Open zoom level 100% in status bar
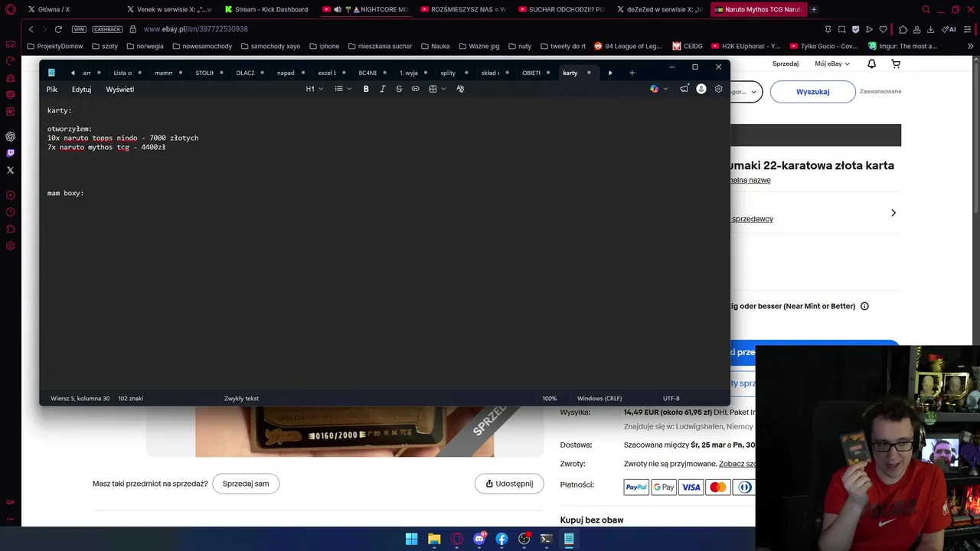 tap(549, 398)
